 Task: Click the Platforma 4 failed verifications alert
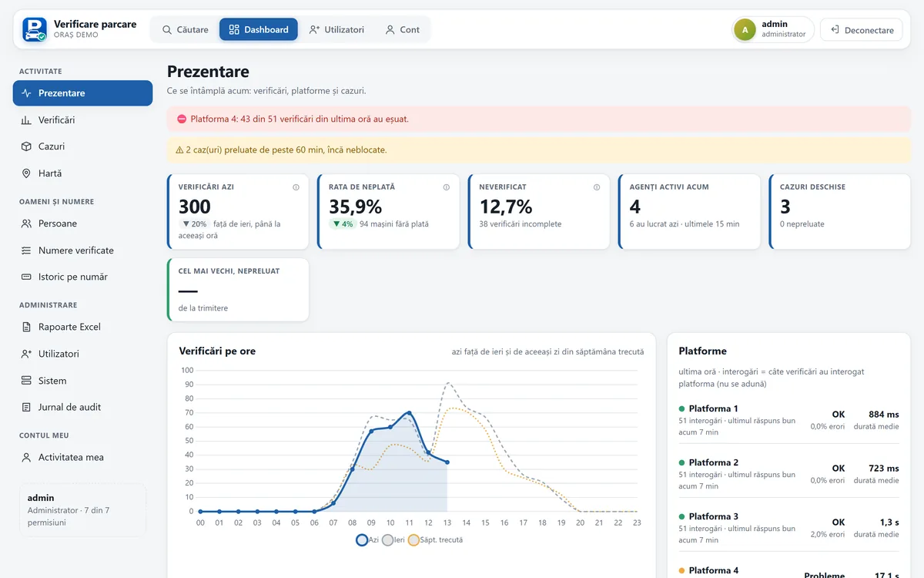[x=538, y=119]
